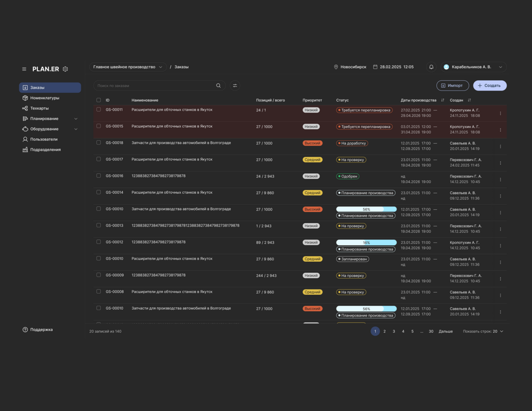Click the Импорт button
The height and width of the screenshot is (411, 532).
pyautogui.click(x=452, y=85)
